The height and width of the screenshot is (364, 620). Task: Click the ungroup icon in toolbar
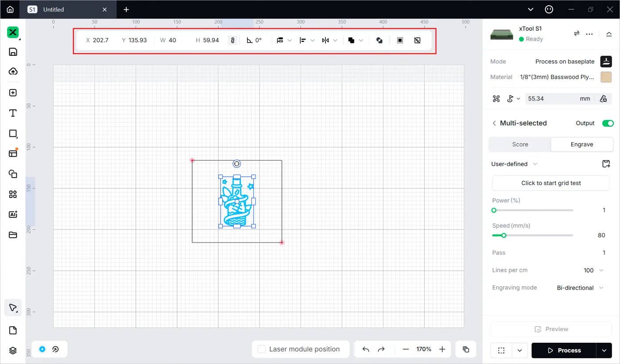click(417, 40)
